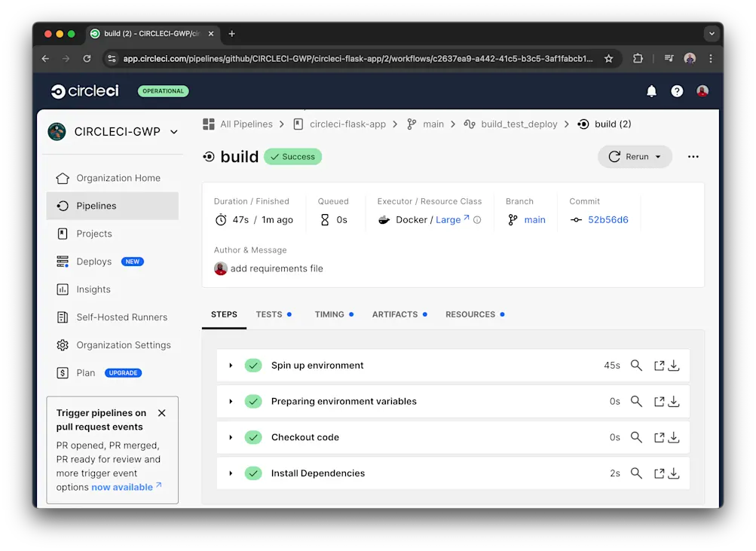Open the three-dot more actions menu
The image size is (756, 551).
tap(693, 157)
